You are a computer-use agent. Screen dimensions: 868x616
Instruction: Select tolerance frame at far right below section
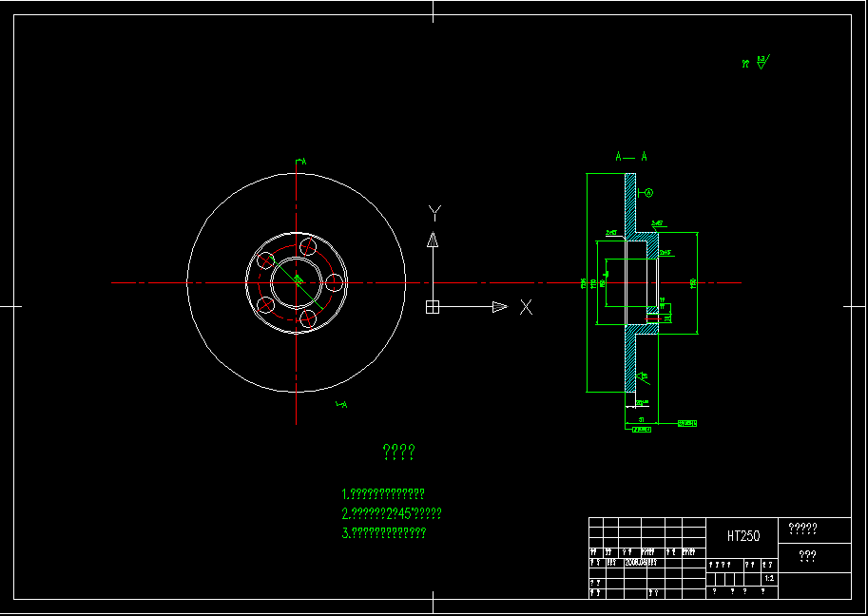(687, 423)
